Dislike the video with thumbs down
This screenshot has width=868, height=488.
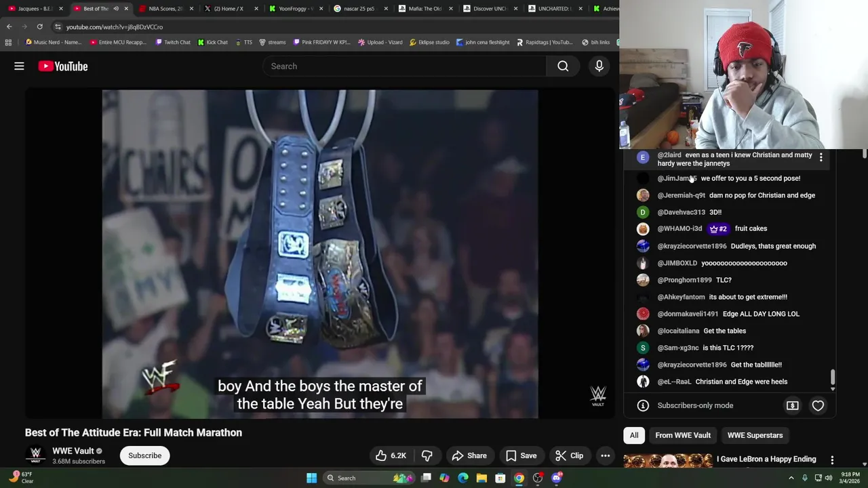point(427,455)
